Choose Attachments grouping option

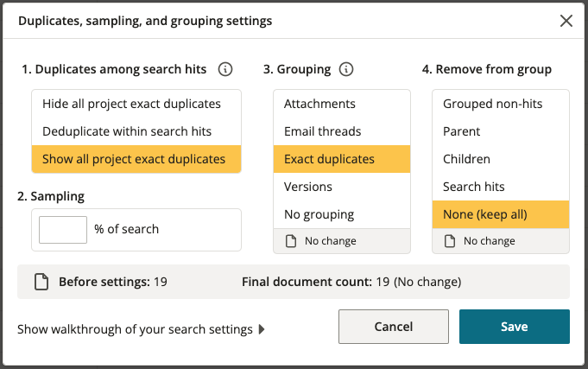click(x=342, y=104)
